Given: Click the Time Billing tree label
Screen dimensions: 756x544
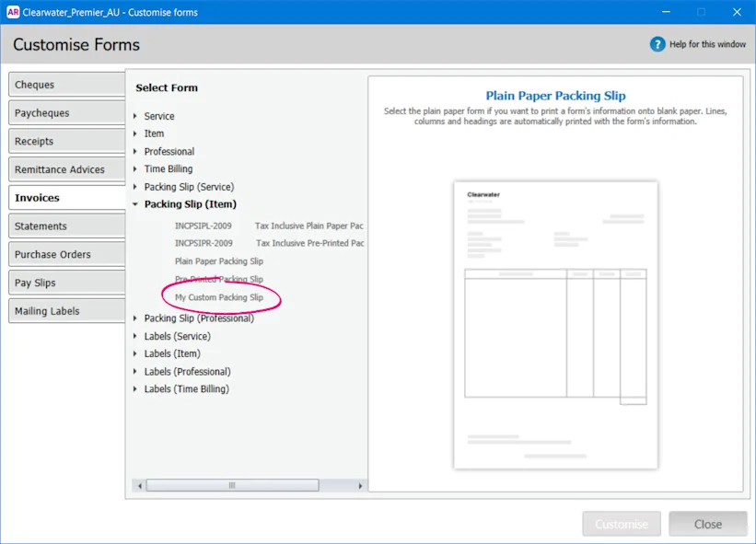Looking at the screenshot, I should [x=169, y=168].
